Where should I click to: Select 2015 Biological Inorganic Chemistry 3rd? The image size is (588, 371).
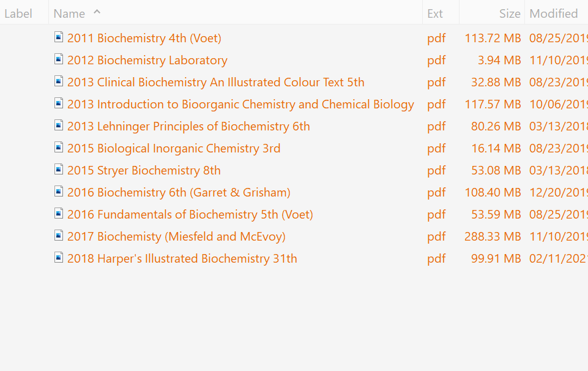coord(174,148)
